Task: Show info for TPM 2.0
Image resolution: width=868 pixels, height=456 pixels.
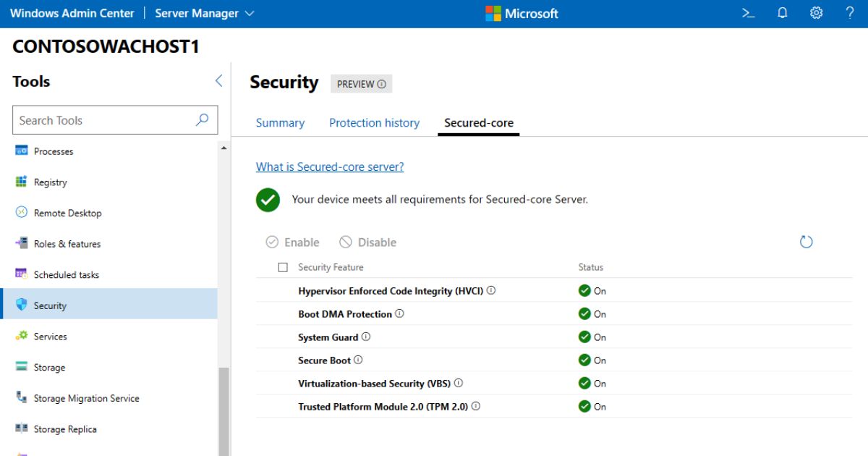Action: click(x=476, y=406)
